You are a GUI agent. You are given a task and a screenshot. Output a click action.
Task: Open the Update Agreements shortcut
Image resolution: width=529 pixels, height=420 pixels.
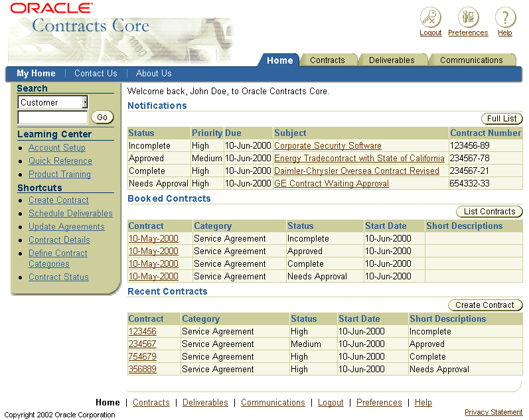tap(66, 227)
